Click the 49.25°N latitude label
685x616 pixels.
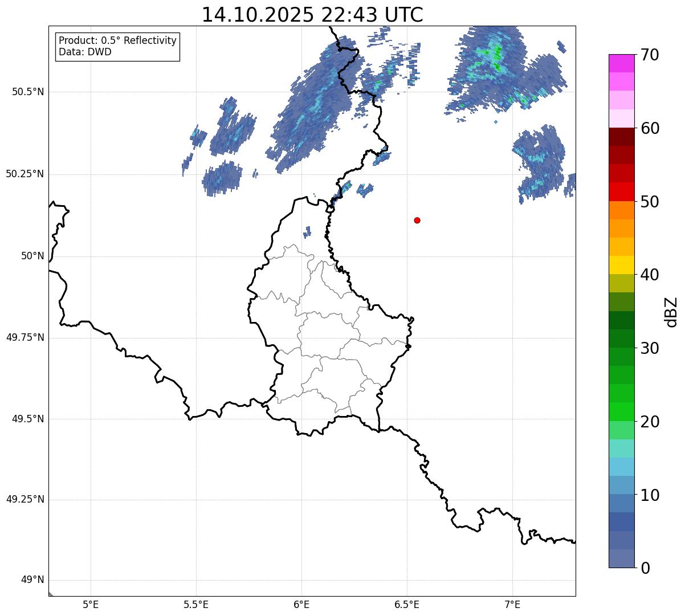(x=25, y=499)
